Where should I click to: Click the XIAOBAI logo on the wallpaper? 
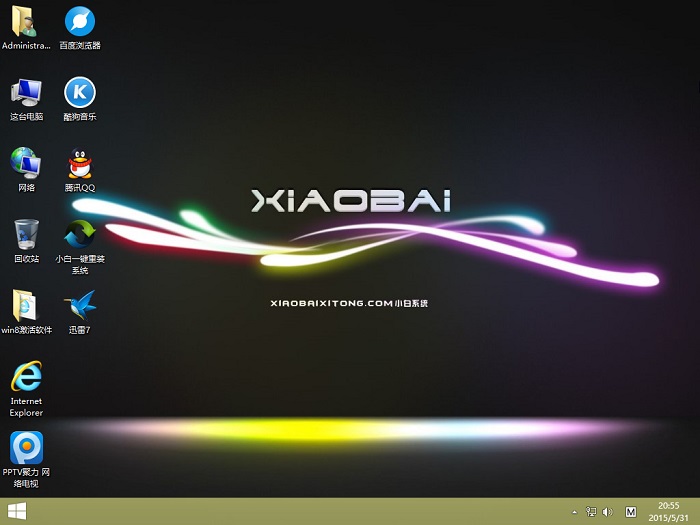[350, 201]
